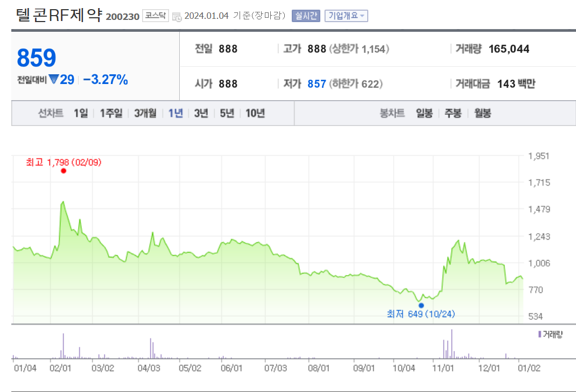Click the 1,006 y-axis label
Viewport: 576px width, 392px height.
pyautogui.click(x=539, y=263)
